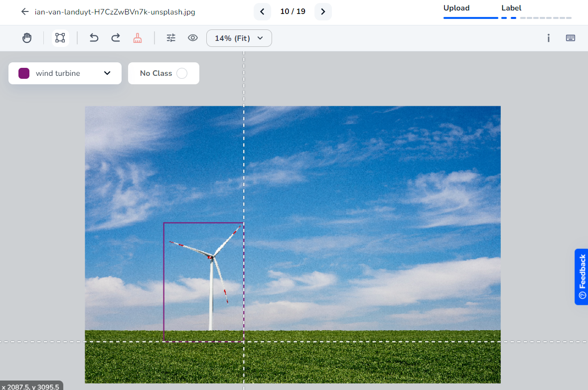Undo the last annotation action
Image resolution: width=588 pixels, height=390 pixels.
click(x=94, y=38)
